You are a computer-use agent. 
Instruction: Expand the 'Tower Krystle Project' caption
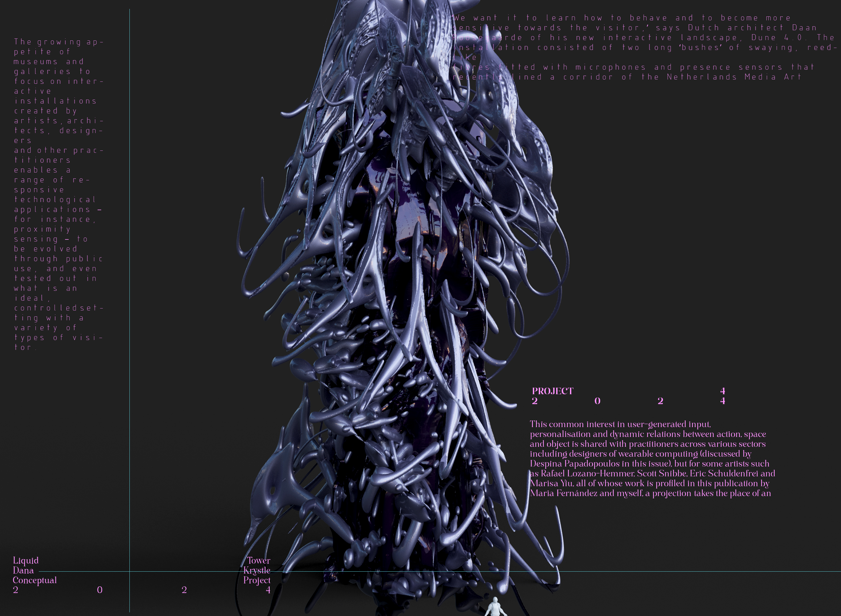(x=258, y=571)
